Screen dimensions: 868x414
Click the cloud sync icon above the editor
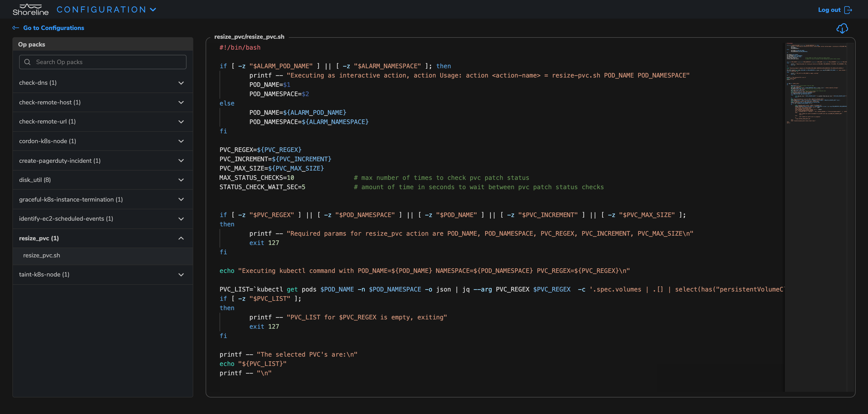(x=842, y=28)
